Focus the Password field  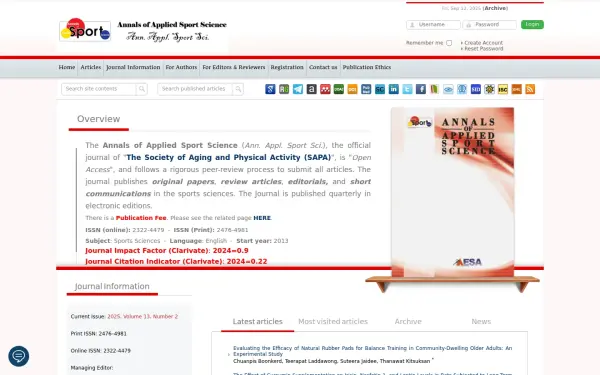click(489, 24)
